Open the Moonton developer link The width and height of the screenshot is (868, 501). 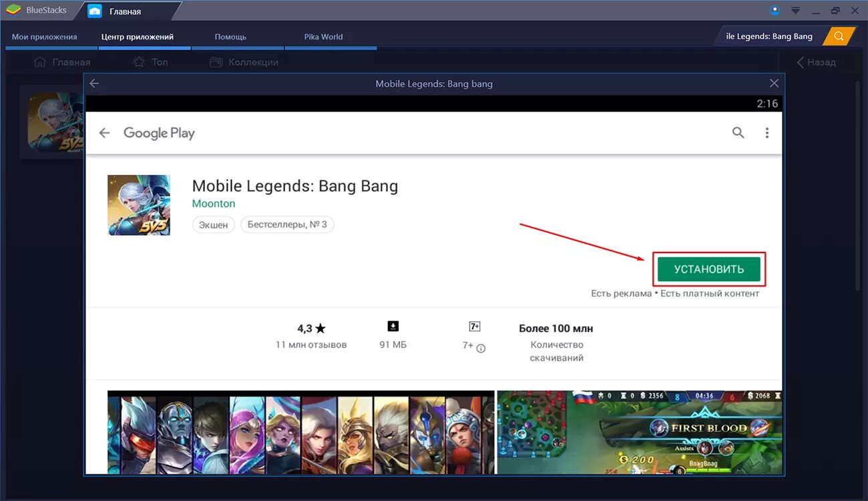click(x=214, y=203)
